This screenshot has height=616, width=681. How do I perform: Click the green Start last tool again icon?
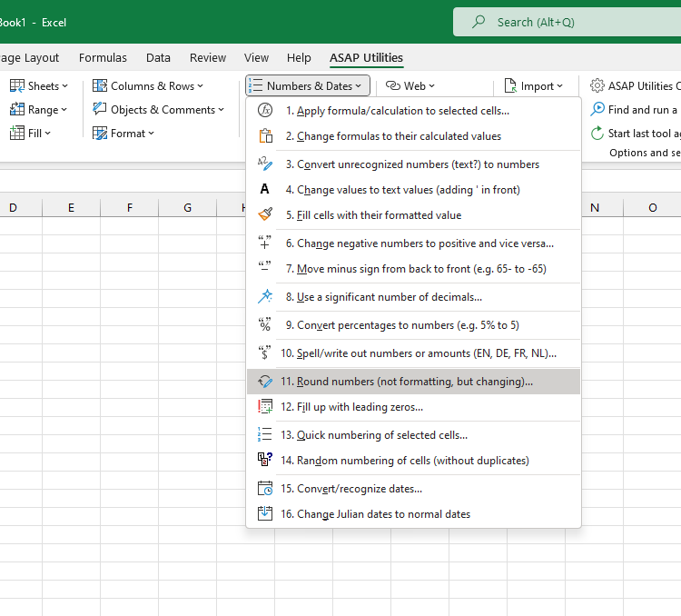click(x=597, y=133)
